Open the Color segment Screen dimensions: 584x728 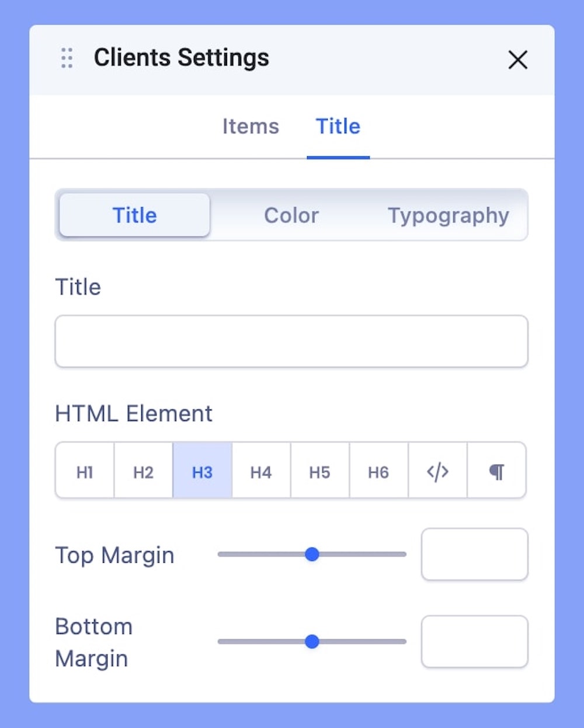point(291,215)
